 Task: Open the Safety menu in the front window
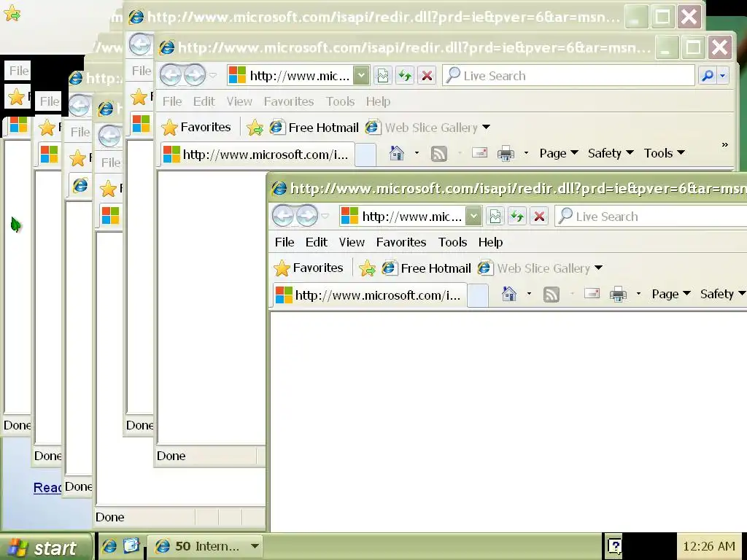click(722, 295)
